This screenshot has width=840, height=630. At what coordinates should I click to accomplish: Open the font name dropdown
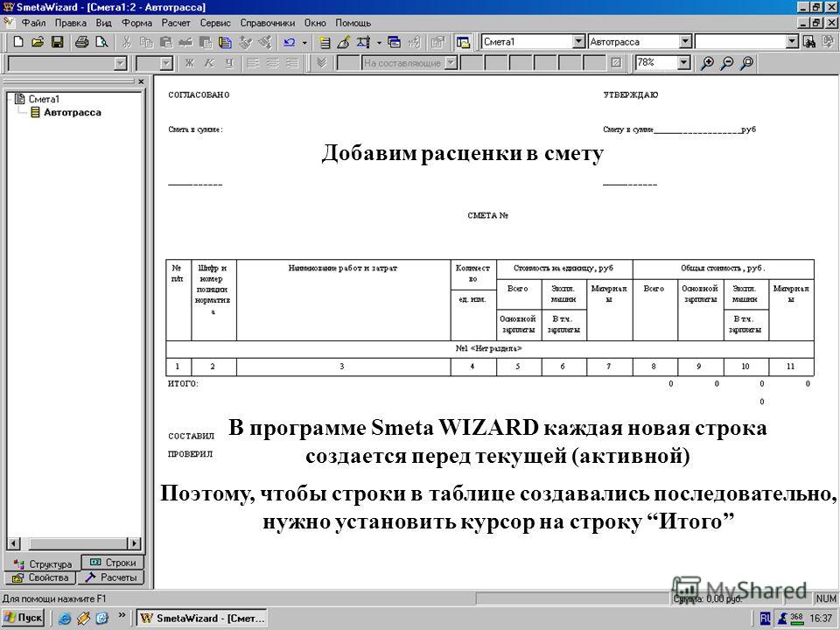[121, 63]
